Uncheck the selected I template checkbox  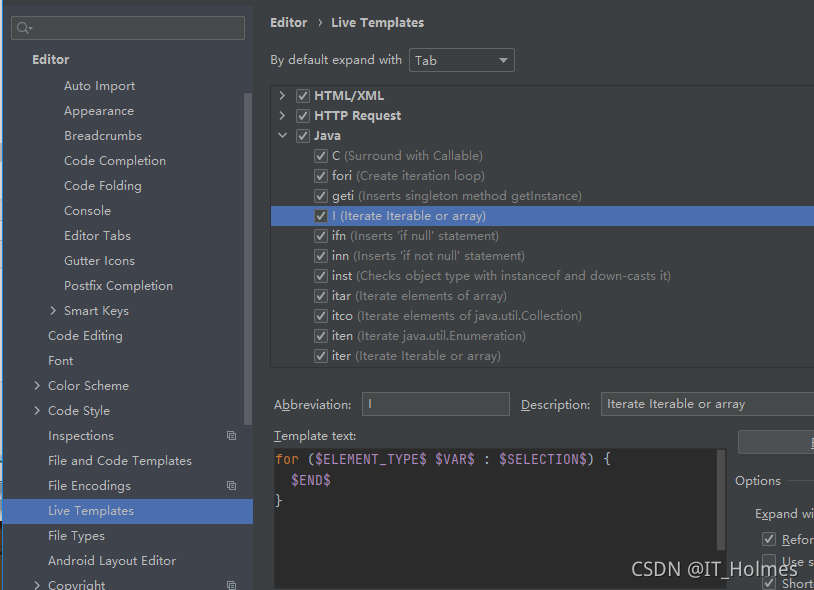point(321,216)
